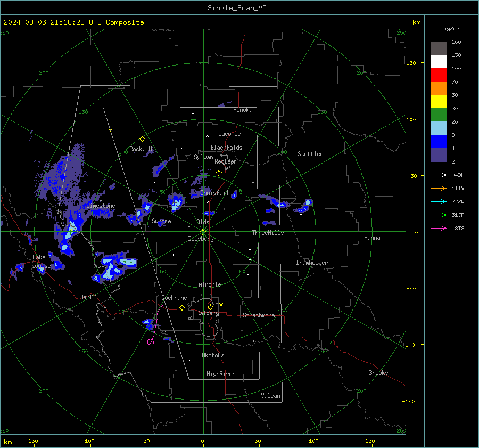Image resolution: width=479 pixels, height=448 pixels.
Task: Select the orange 50-70 color swatch
Action: pos(439,88)
